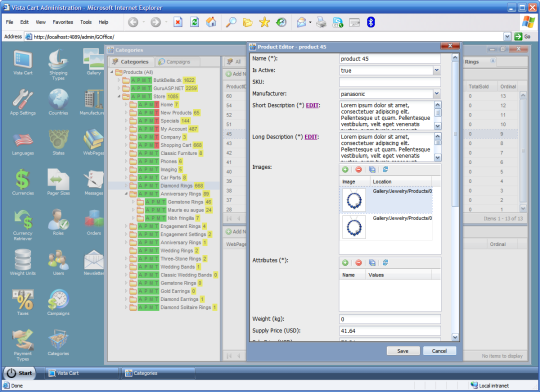The height and width of the screenshot is (392, 540).
Task: Click the Cancel button
Action: coord(439,351)
